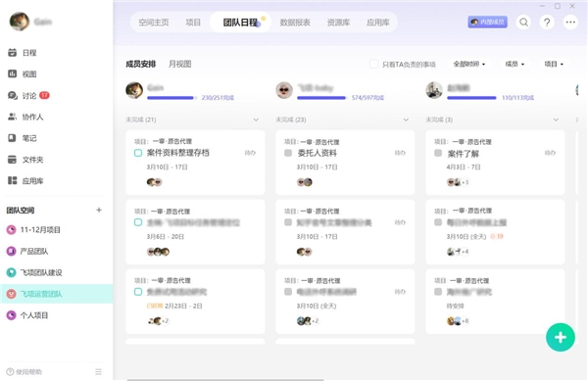Switch to 月视图 tab
The image size is (588, 381).
pos(180,64)
